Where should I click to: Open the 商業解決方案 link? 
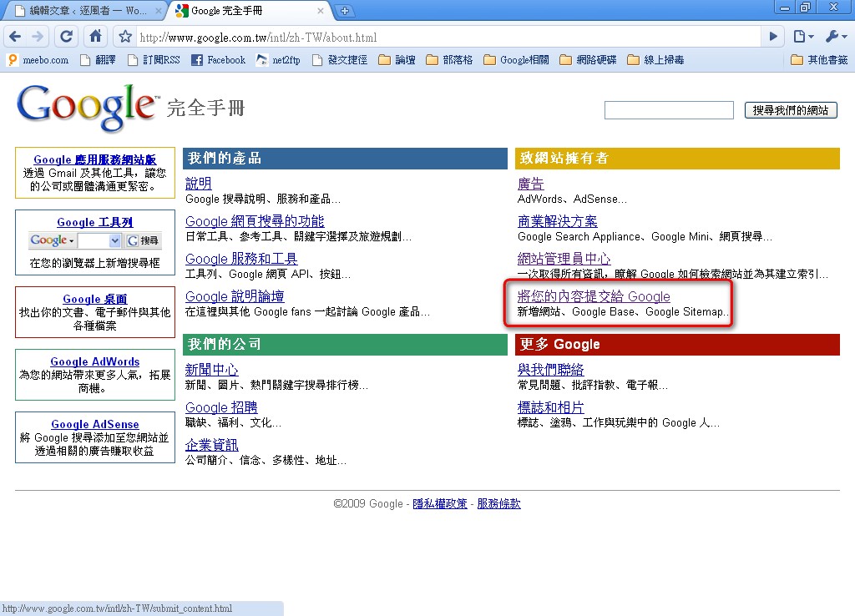click(x=557, y=221)
